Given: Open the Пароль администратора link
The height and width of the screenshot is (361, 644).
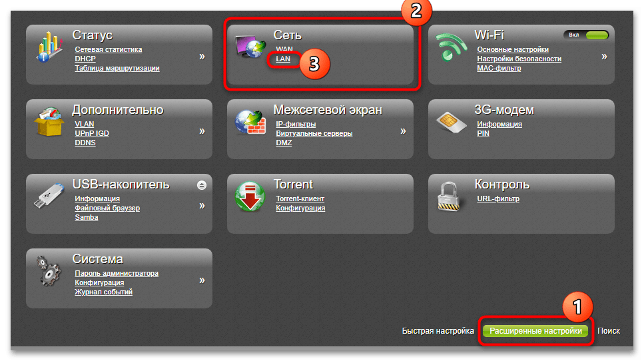Looking at the screenshot, I should point(117,273).
